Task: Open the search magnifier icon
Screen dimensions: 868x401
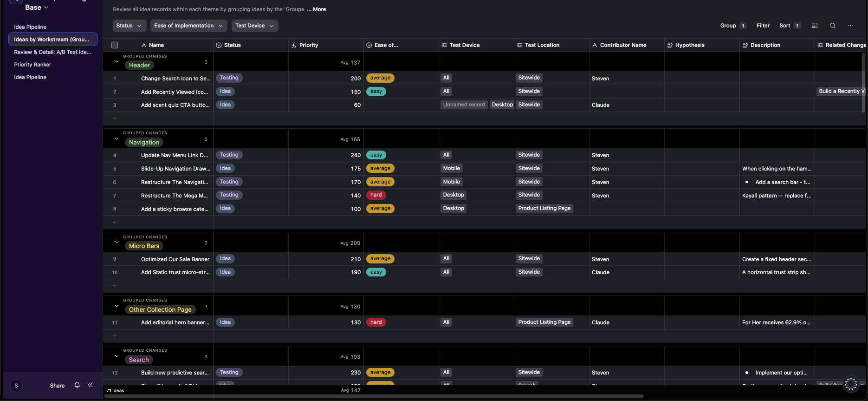Action: click(833, 26)
